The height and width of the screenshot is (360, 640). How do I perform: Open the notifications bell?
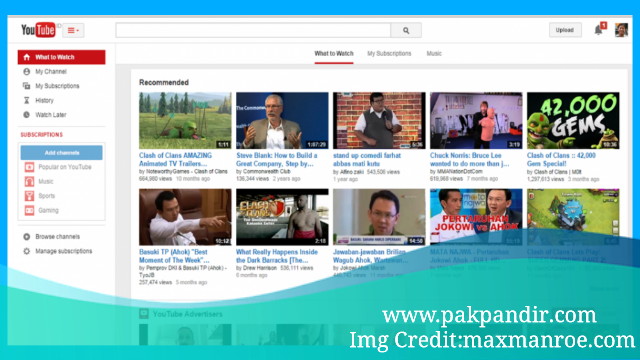pos(598,30)
